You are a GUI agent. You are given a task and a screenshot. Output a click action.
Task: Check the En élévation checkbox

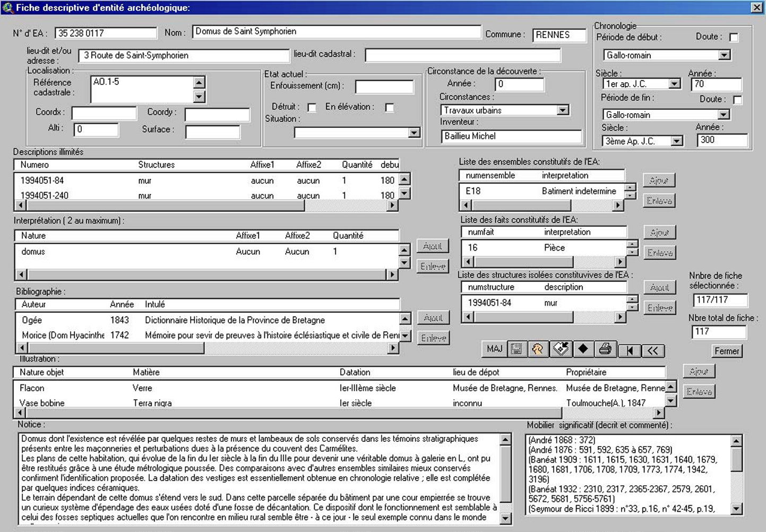coord(390,108)
